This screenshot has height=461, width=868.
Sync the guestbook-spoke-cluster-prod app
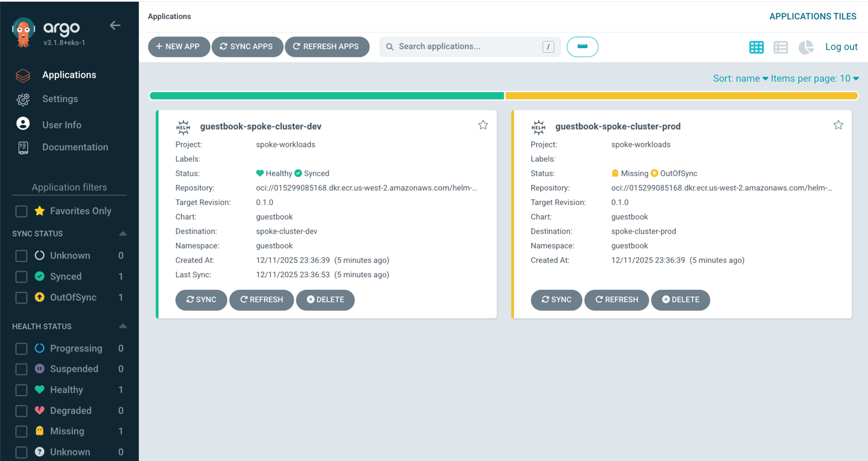point(556,300)
